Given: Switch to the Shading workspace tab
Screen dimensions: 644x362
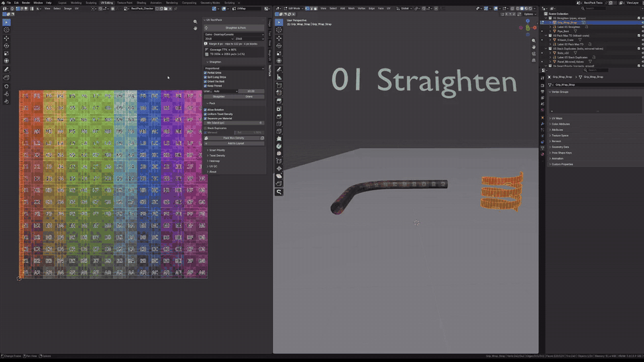Looking at the screenshot, I should click(142, 3).
